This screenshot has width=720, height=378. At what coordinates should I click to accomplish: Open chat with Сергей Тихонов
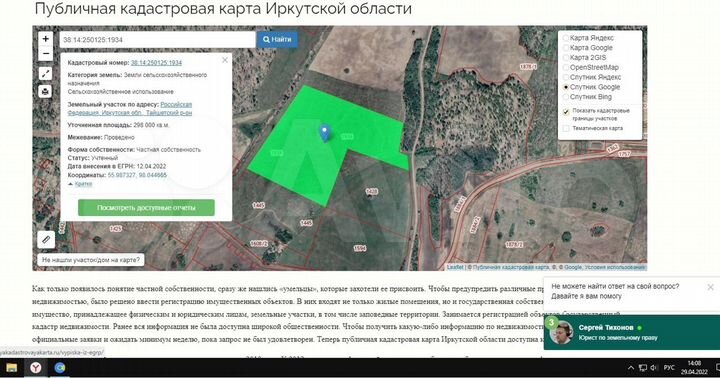pyautogui.click(x=632, y=333)
